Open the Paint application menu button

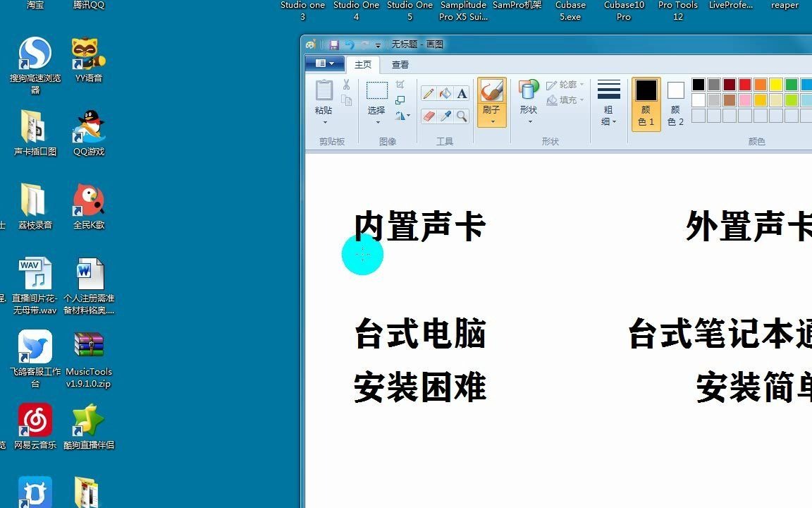pos(324,64)
